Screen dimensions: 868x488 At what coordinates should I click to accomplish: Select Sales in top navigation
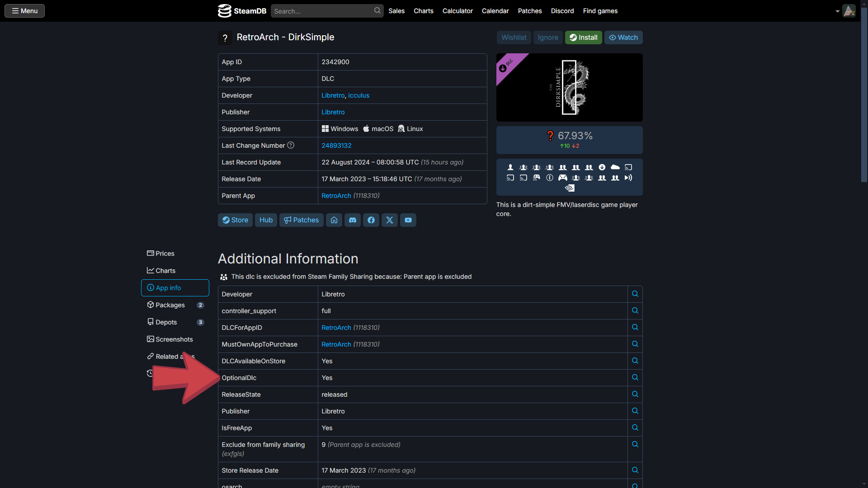pyautogui.click(x=396, y=11)
